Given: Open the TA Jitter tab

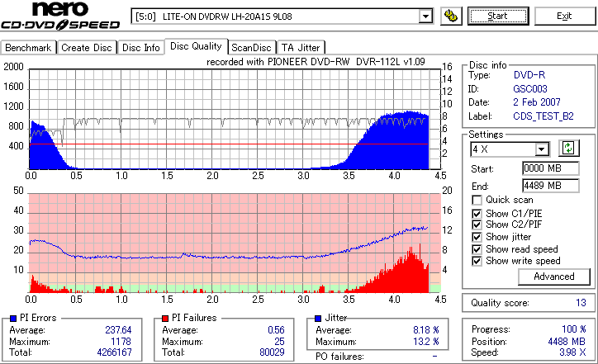Looking at the screenshot, I should point(301,48).
